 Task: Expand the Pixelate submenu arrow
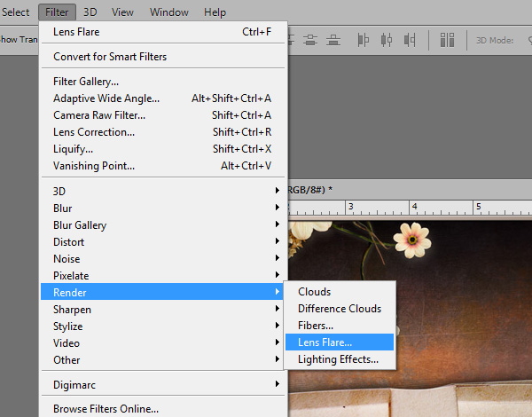click(x=278, y=275)
